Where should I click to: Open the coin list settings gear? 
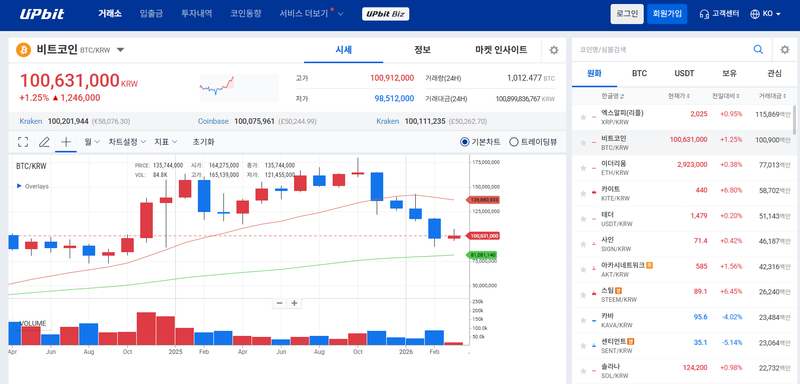point(785,49)
